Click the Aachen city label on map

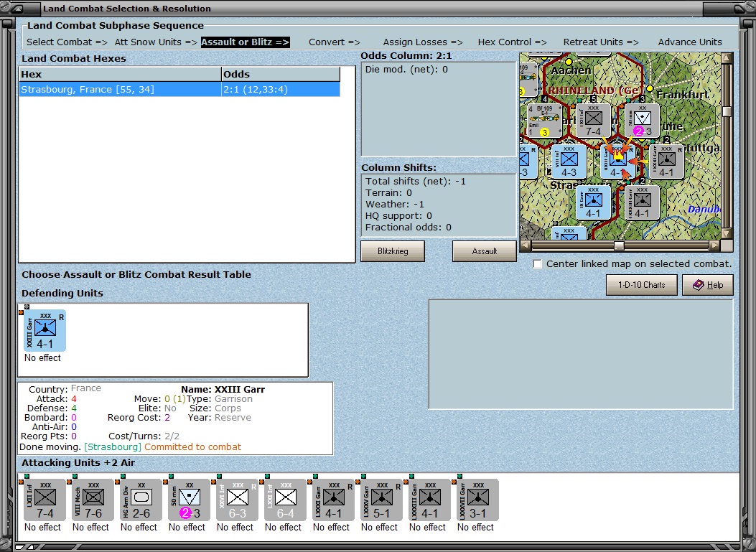point(571,70)
